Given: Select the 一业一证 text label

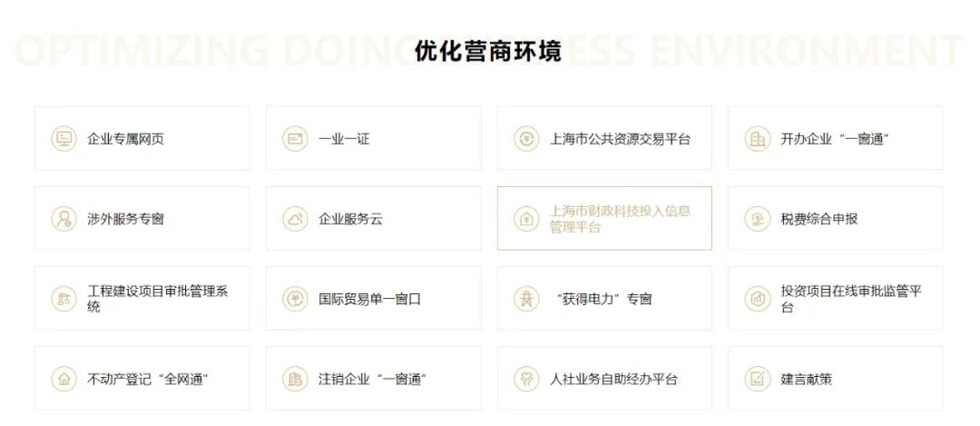Looking at the screenshot, I should pos(345,139).
